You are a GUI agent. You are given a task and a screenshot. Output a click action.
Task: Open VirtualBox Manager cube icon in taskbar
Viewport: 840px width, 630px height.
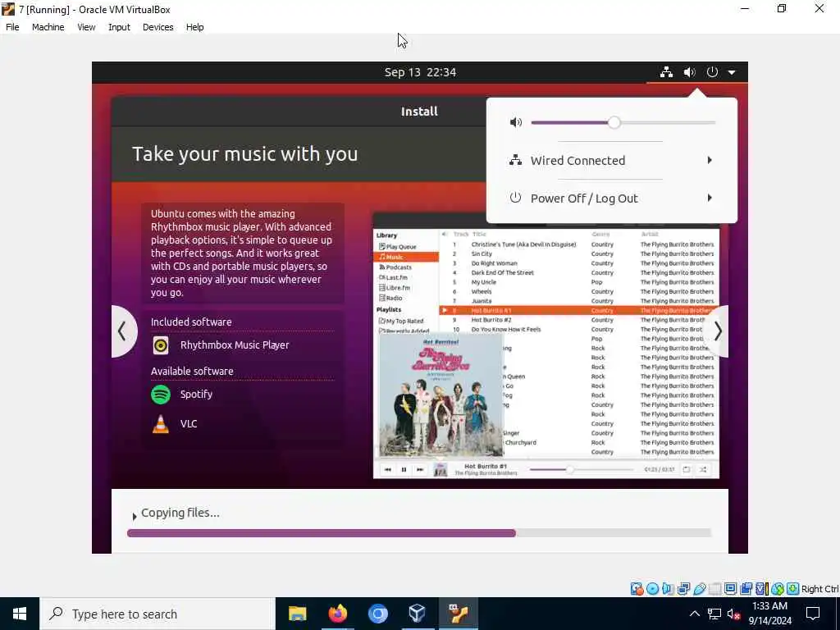tap(418, 614)
